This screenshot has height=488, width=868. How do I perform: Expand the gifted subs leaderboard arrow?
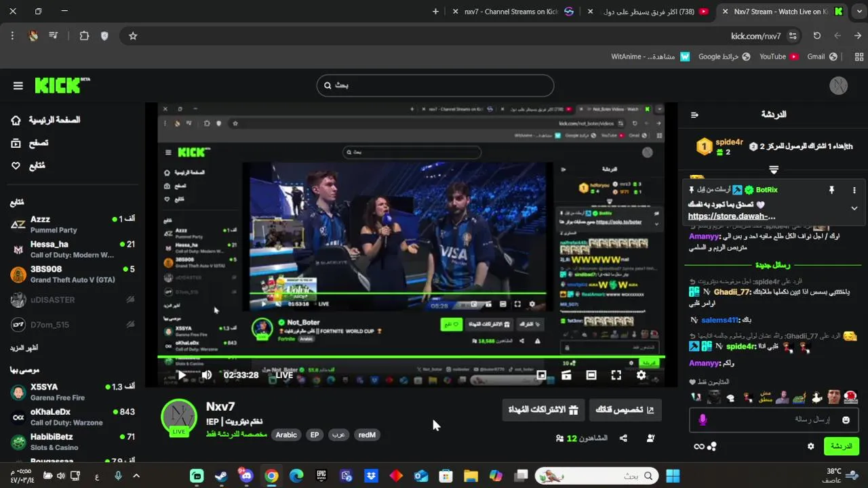(774, 169)
